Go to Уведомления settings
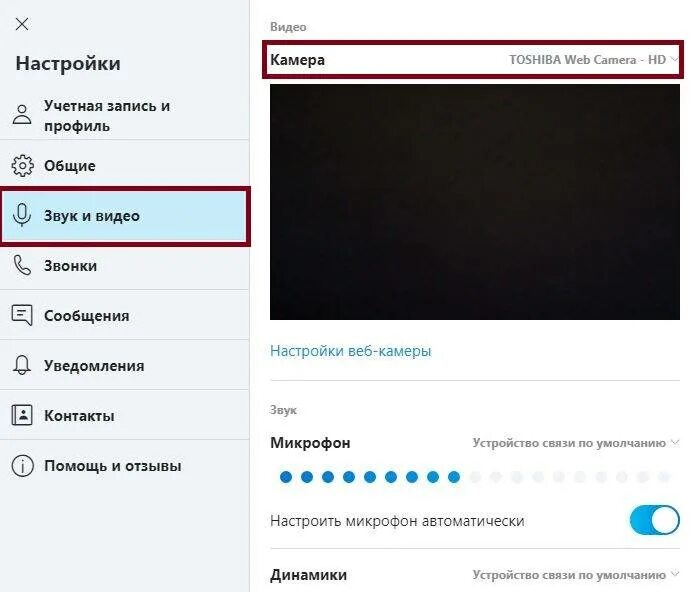The image size is (698, 592). [124, 365]
